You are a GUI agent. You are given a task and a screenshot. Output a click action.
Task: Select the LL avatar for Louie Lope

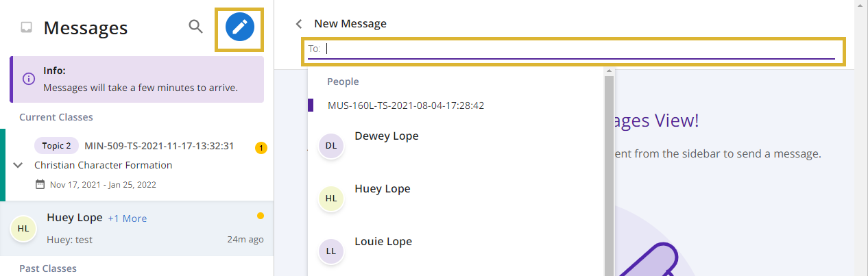(330, 251)
